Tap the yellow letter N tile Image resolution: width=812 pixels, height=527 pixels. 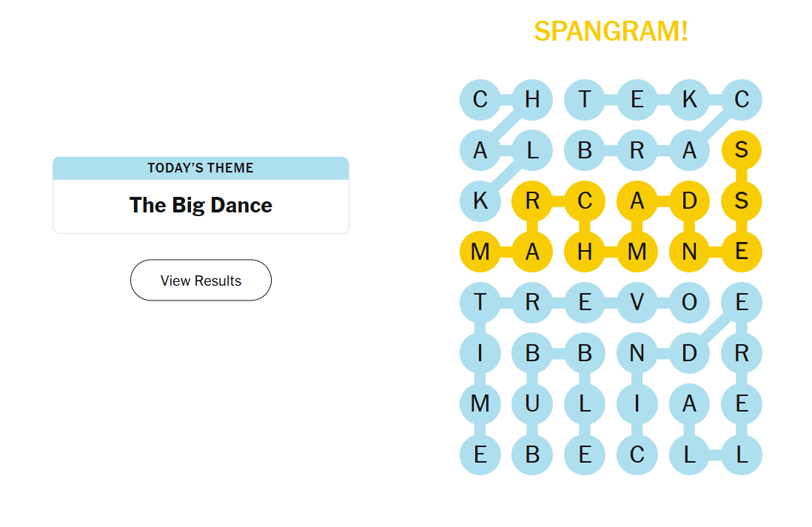click(689, 252)
